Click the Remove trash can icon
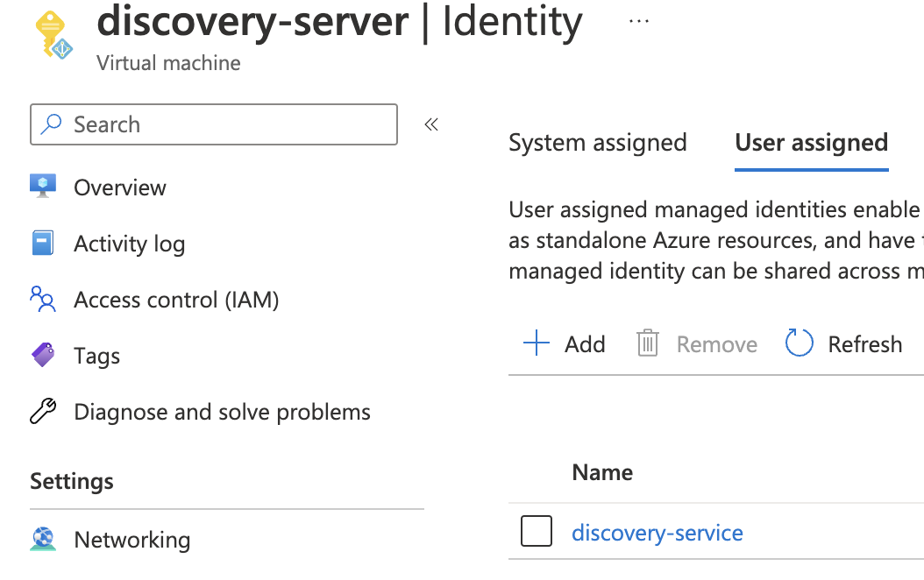924x580 pixels. [x=648, y=343]
